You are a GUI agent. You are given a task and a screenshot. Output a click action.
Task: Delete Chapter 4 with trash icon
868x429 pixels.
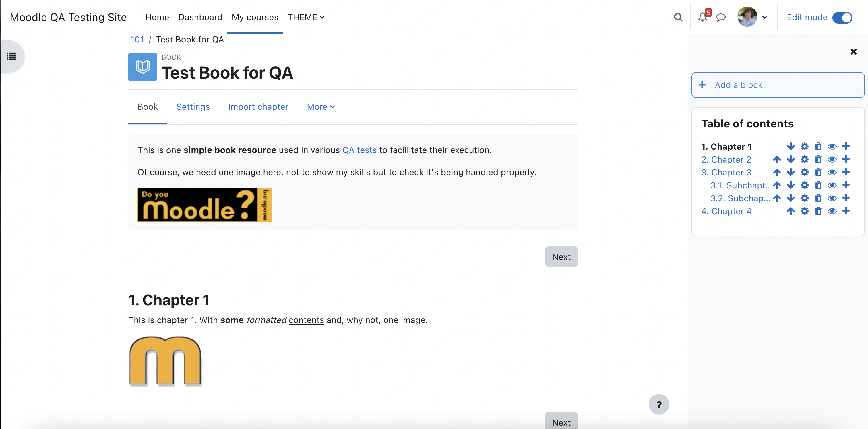[818, 211]
